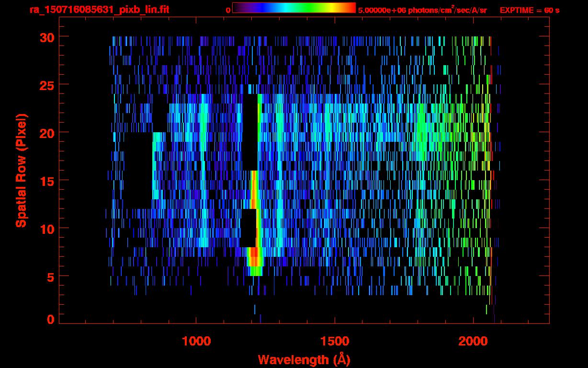Click the 5.00000e+06 photons/cm²/sec/Å/sr label
Image resolution: width=588 pixels, height=368 pixels.
point(422,10)
